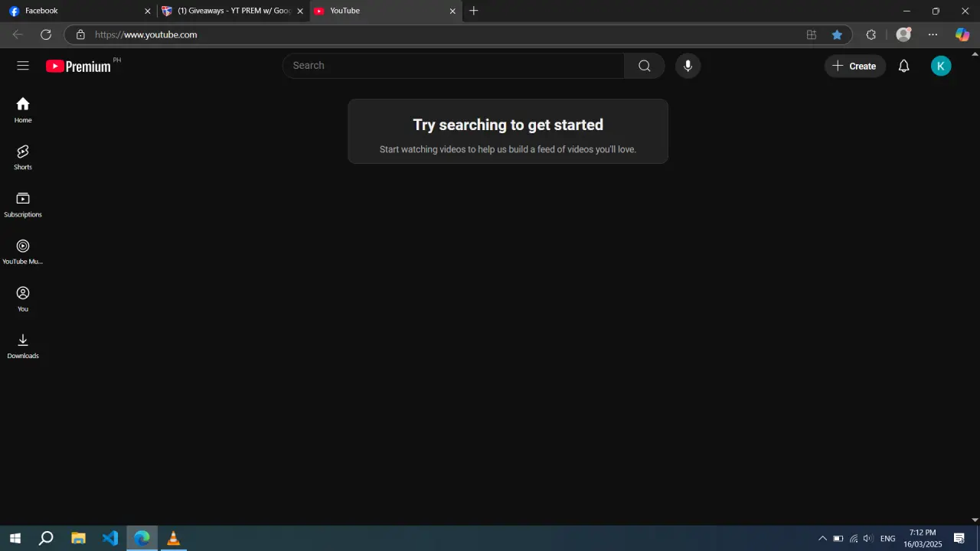The height and width of the screenshot is (551, 980).
Task: Click the address bar URL
Action: (145, 34)
